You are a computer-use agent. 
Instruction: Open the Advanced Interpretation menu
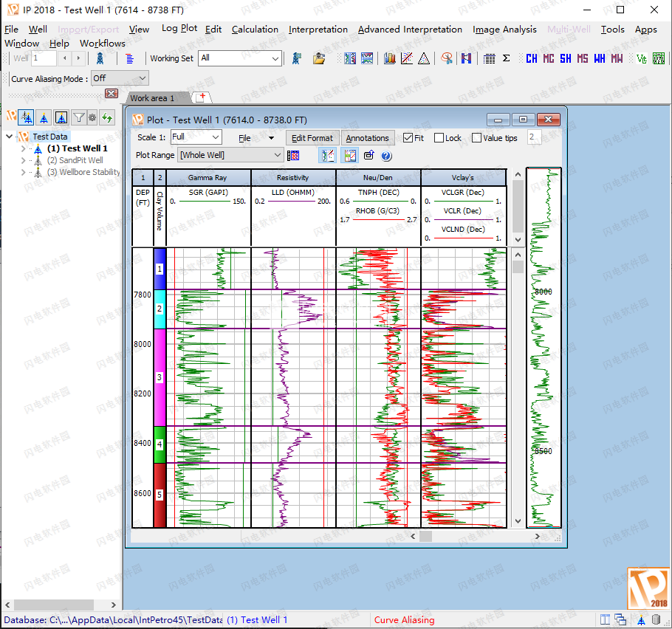[x=410, y=30]
